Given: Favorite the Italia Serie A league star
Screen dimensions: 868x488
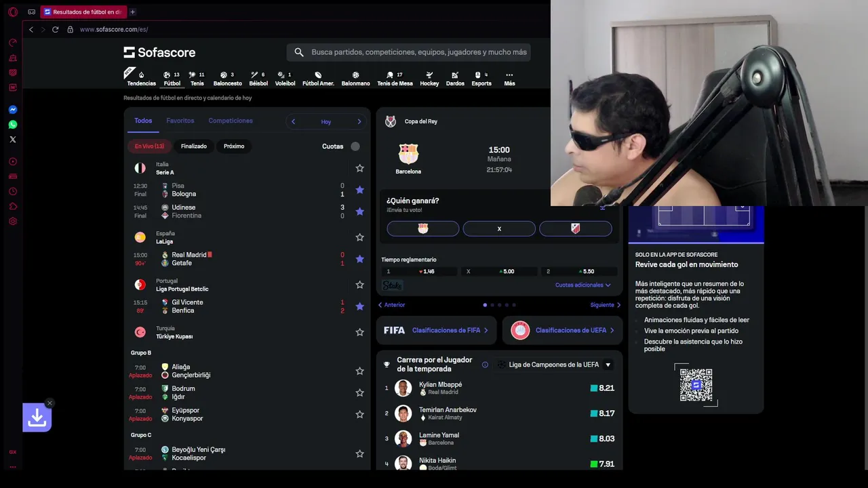Looking at the screenshot, I should 360,168.
